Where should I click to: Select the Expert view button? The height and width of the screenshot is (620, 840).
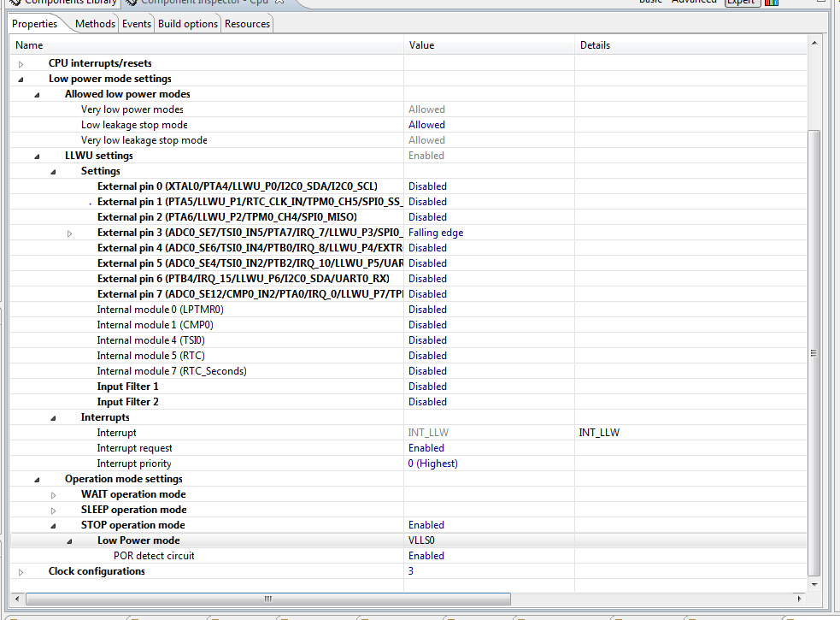tap(742, 3)
